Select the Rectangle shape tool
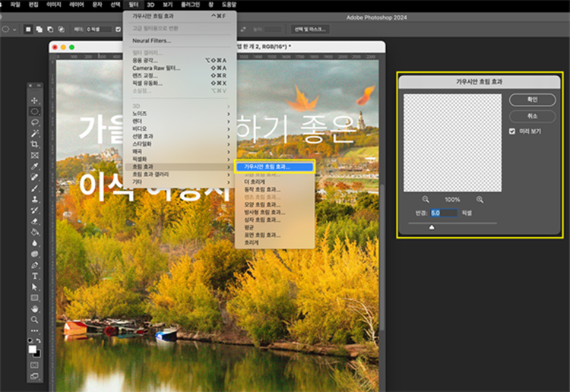Viewport: 570px width, 392px height. [x=34, y=298]
